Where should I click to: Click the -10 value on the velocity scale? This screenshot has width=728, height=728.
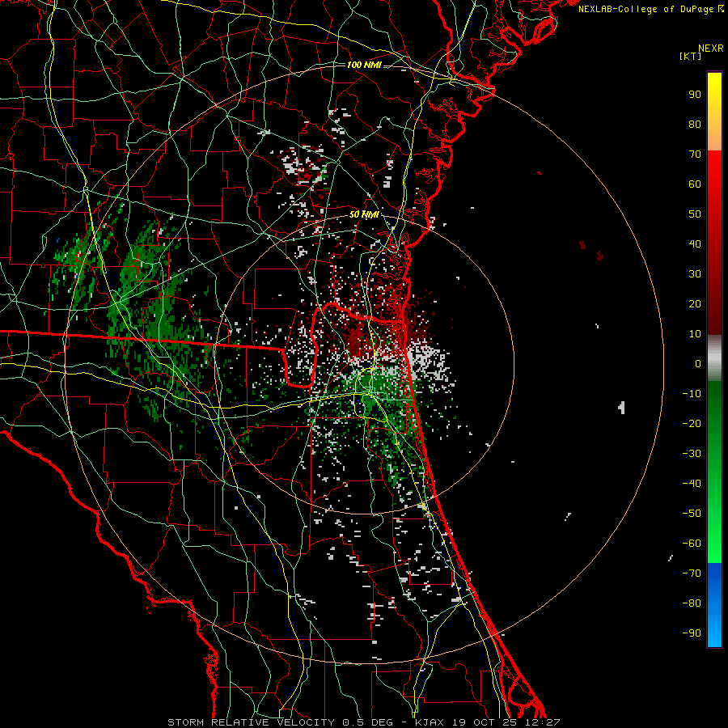pos(692,394)
